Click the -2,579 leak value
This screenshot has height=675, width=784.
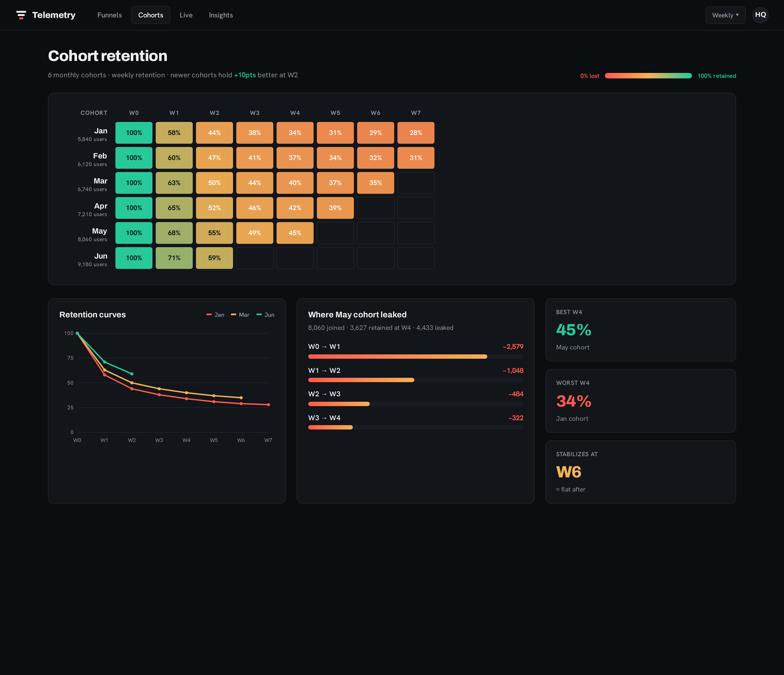tap(513, 346)
